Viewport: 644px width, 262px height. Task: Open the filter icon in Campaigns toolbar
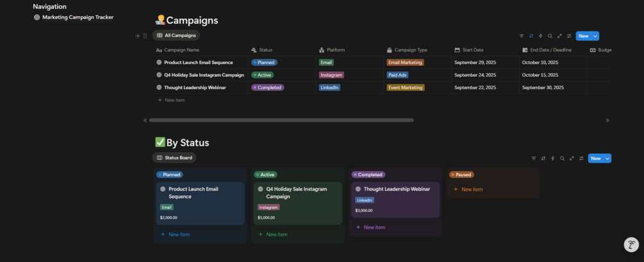522,36
